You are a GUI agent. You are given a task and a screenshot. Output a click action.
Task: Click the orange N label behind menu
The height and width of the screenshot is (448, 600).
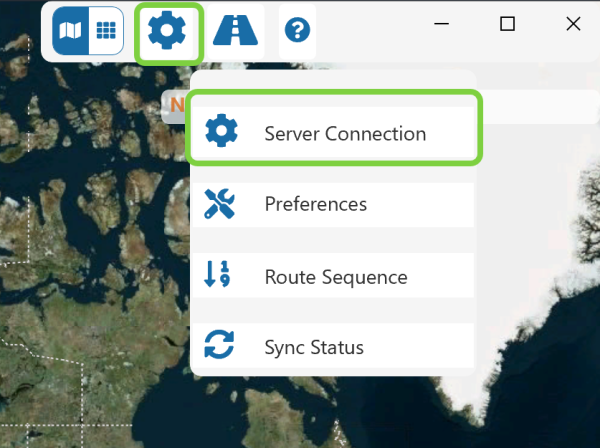[x=177, y=105]
